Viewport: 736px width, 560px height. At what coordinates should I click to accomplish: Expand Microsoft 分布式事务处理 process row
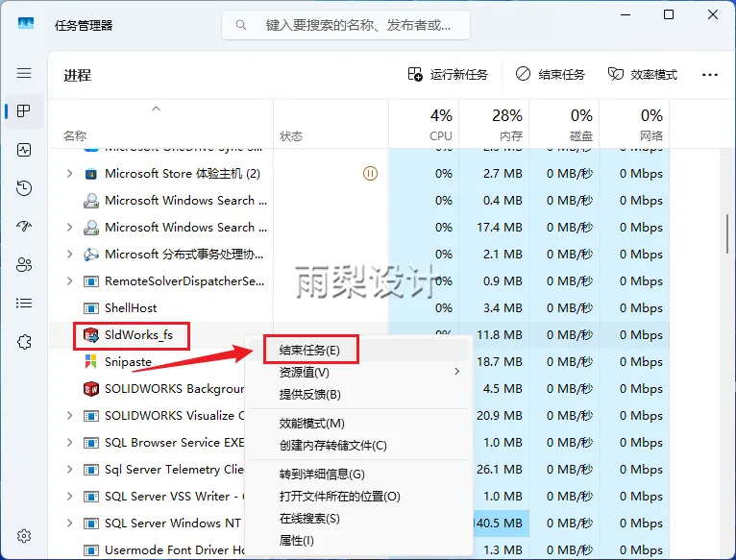(x=69, y=255)
